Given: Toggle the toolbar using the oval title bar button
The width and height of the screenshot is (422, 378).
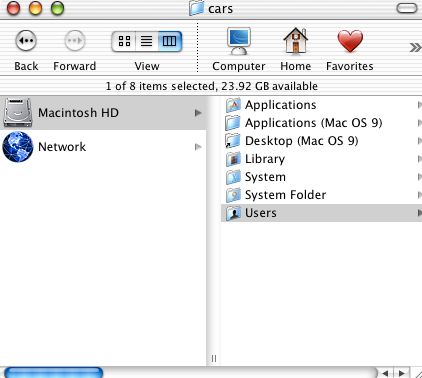Looking at the screenshot, I should 407,8.
